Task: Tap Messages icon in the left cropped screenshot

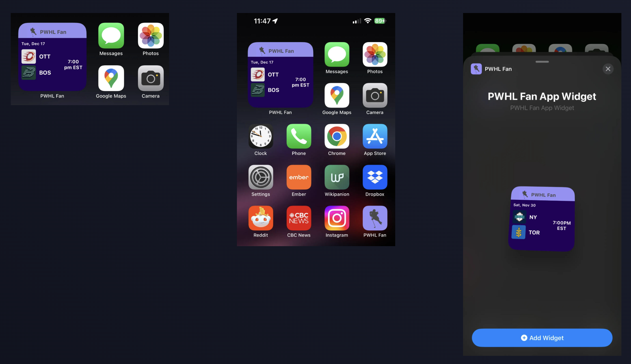Action: [x=111, y=36]
